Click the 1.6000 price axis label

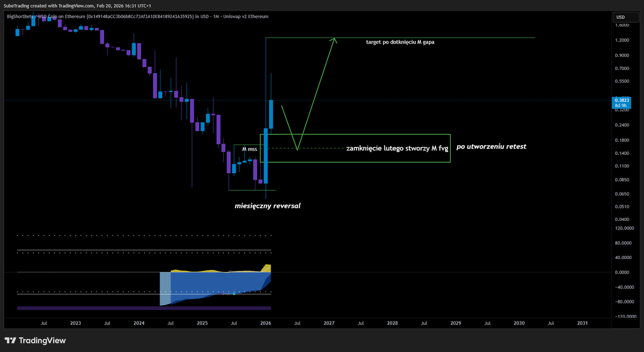click(x=622, y=25)
